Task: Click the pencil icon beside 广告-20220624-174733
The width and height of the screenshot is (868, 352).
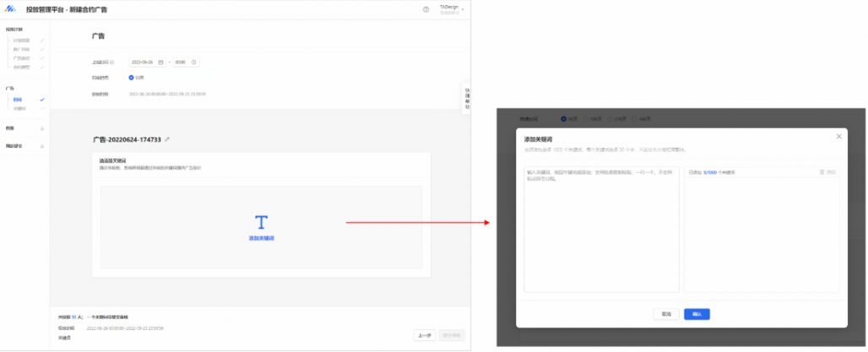Action: pos(167,138)
